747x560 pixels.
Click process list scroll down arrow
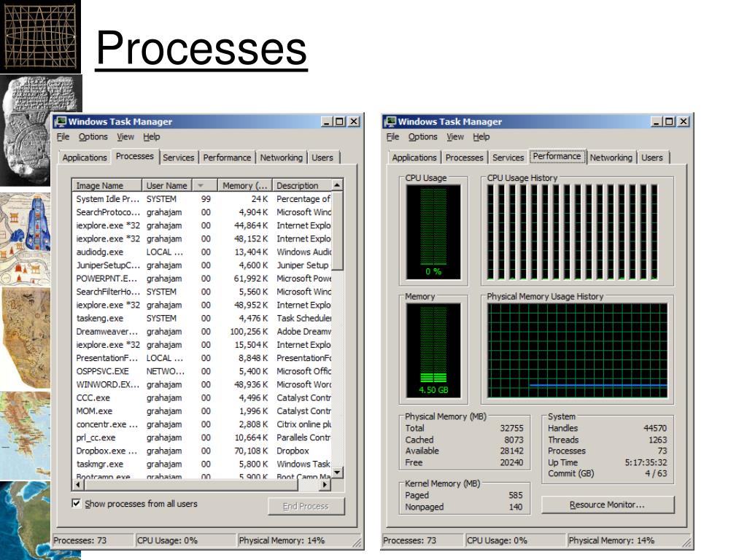(x=337, y=472)
